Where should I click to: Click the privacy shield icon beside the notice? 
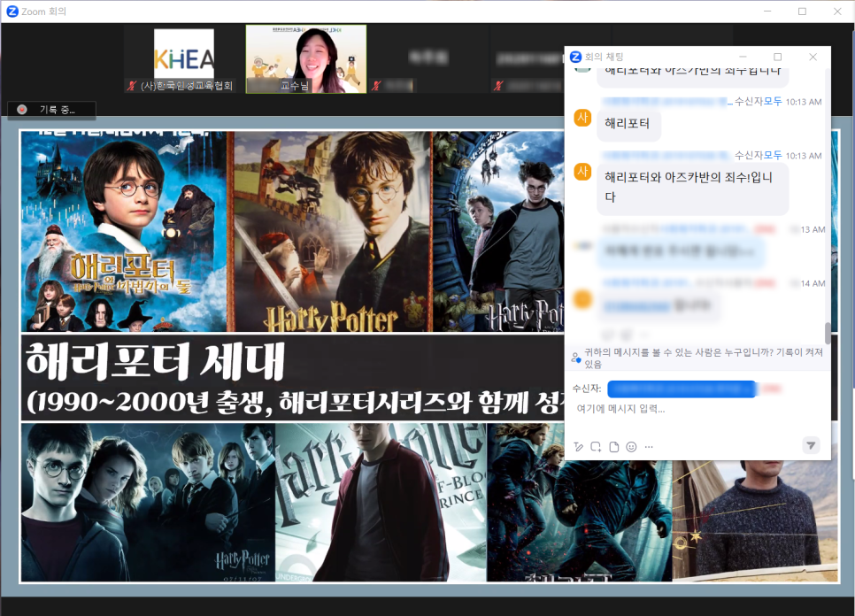pyautogui.click(x=576, y=358)
